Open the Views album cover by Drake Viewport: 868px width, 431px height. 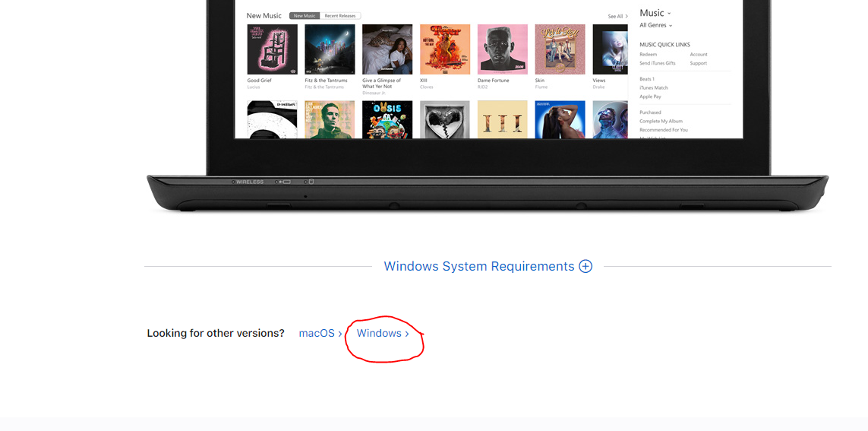(610, 49)
